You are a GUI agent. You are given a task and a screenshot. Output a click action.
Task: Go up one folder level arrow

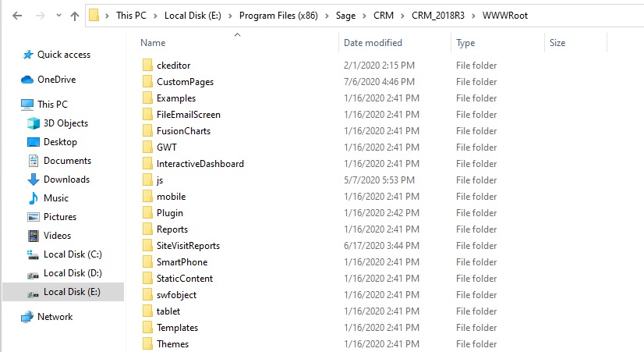pyautogui.click(x=75, y=16)
